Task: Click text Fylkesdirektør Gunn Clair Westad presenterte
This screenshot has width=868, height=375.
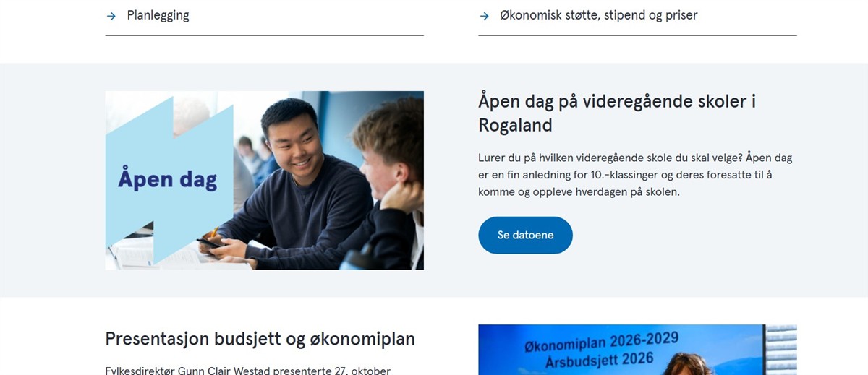Action: point(248,371)
